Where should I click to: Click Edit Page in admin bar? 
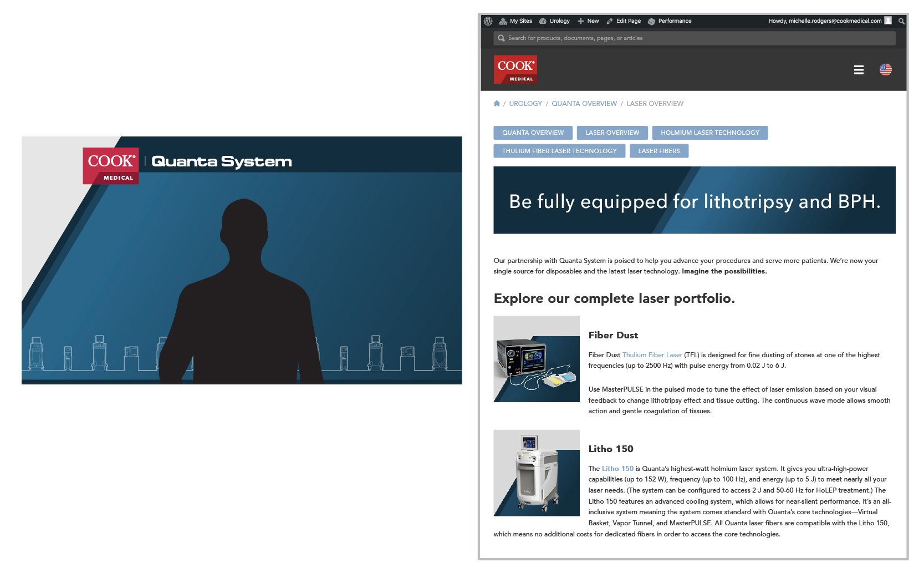click(624, 21)
